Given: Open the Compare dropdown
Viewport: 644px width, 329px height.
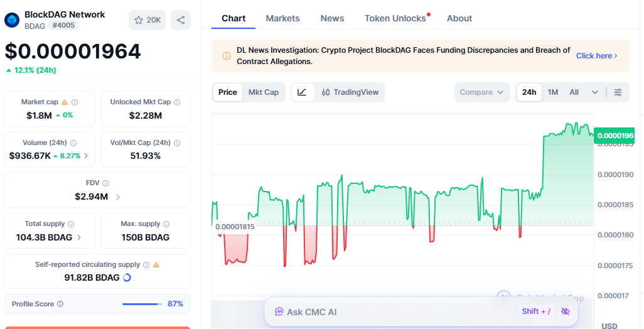Looking at the screenshot, I should coord(482,92).
